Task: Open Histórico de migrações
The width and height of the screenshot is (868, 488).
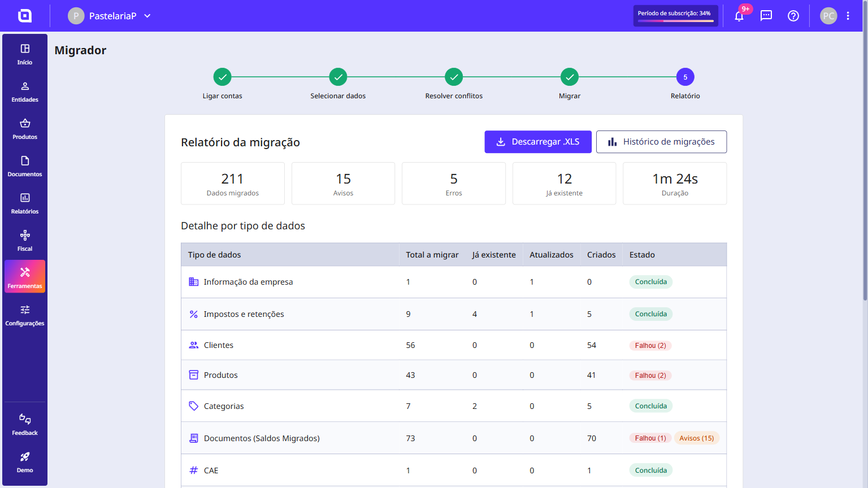Action: tap(661, 142)
